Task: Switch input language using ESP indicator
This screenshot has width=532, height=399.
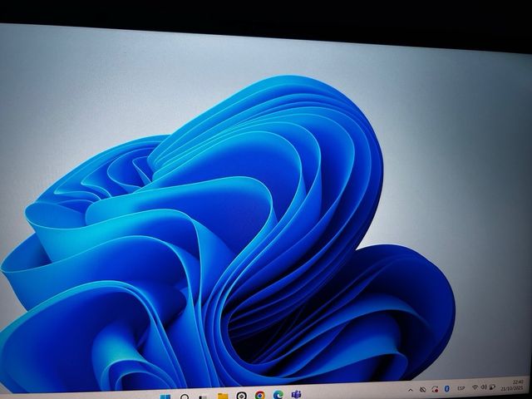Action: [x=461, y=388]
